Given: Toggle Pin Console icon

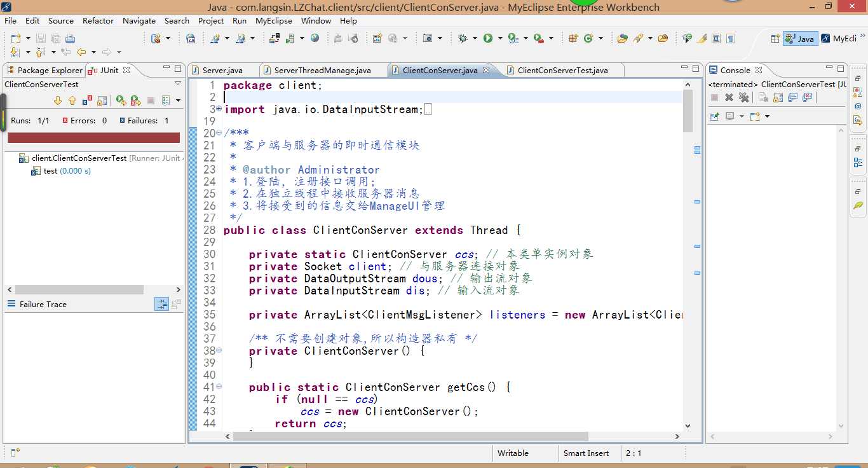Looking at the screenshot, I should coord(714,116).
